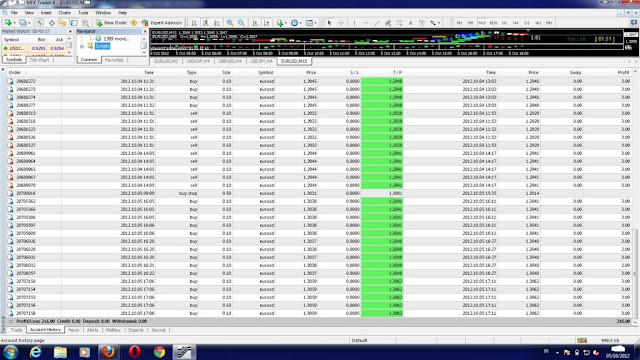The width and height of the screenshot is (640, 360).
Task: Select the Horizontal Line drawing tool
Action: 365,23
